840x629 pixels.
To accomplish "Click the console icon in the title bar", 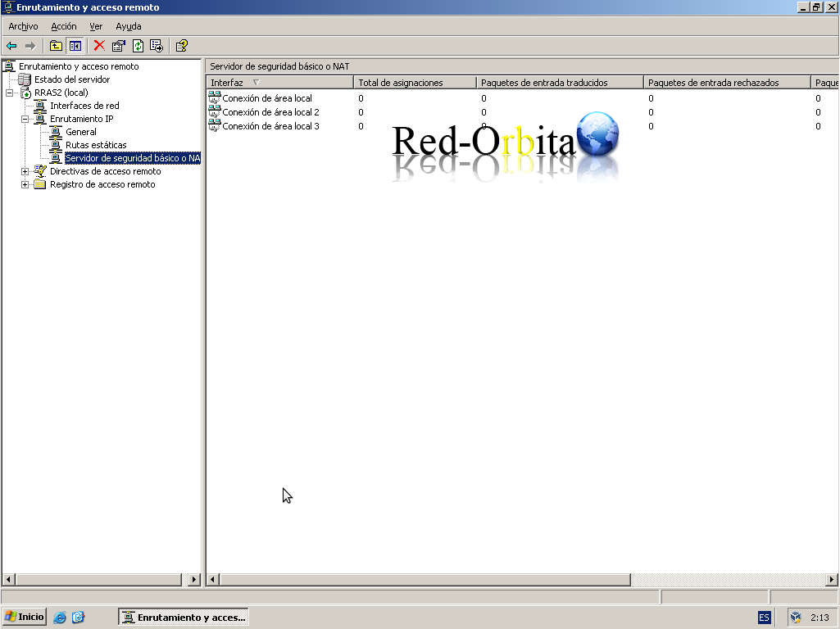I will click(7, 7).
